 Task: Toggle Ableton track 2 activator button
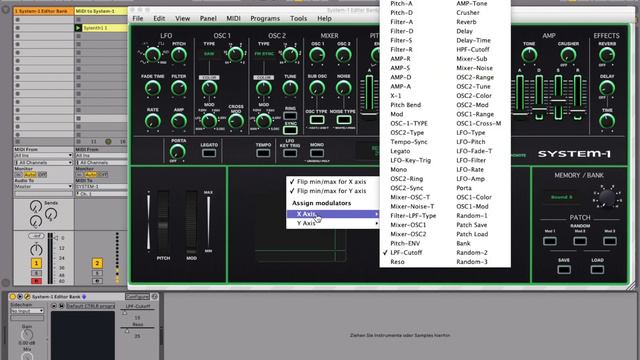point(97,263)
